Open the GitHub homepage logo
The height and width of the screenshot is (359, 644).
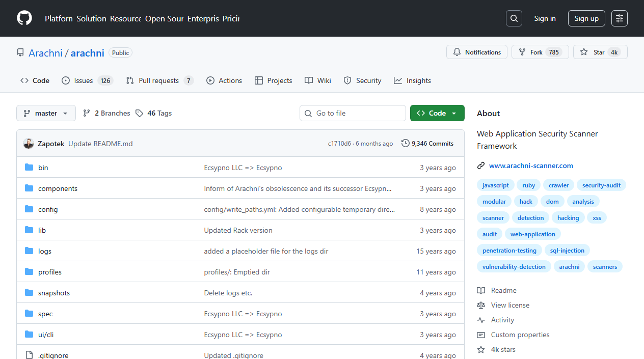click(x=24, y=18)
